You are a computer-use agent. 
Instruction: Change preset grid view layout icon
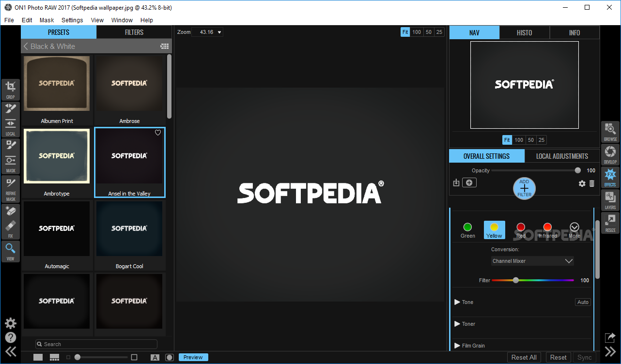[x=165, y=46]
